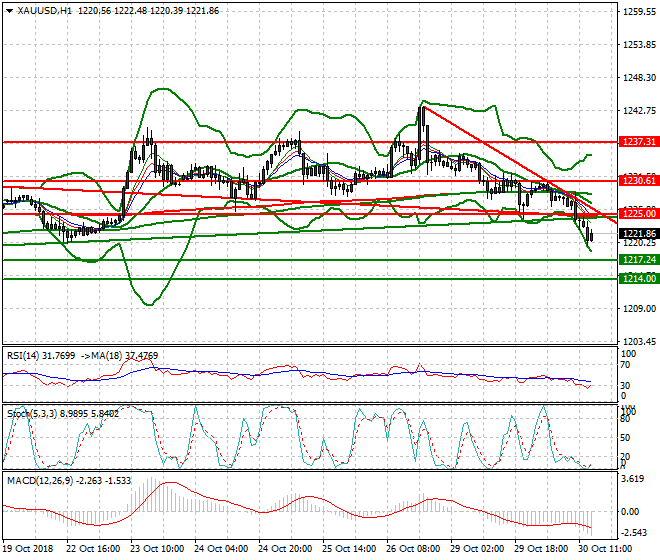Click the 29 Oct 18:00 time label
The image size is (660, 560).
541,549
